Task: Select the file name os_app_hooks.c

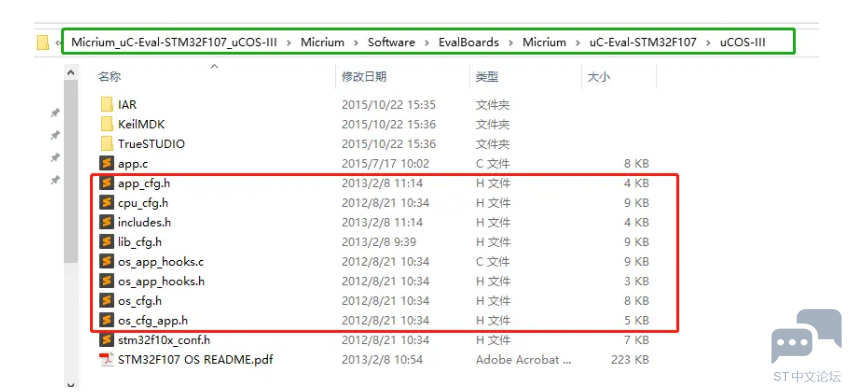Action: pos(161,261)
